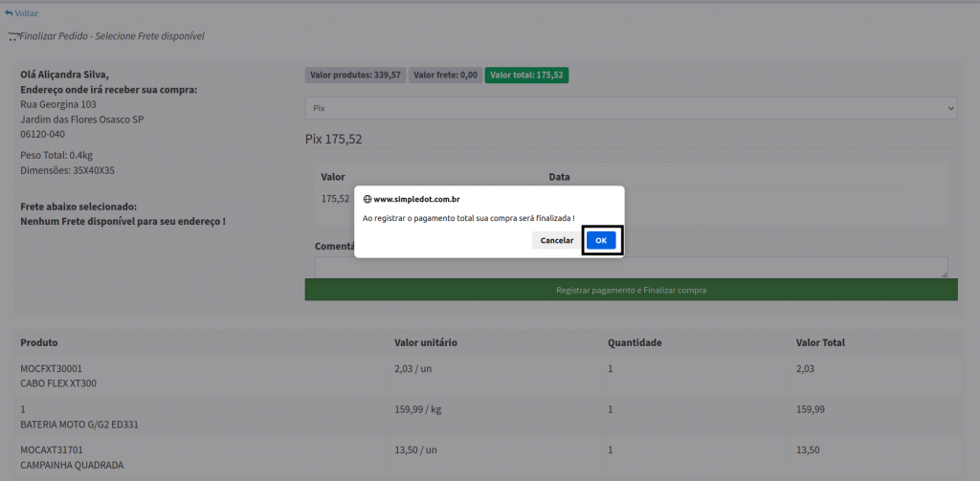The height and width of the screenshot is (481, 980).
Task: Click Registrar pagamento e Finalizar compra
Action: tap(631, 290)
